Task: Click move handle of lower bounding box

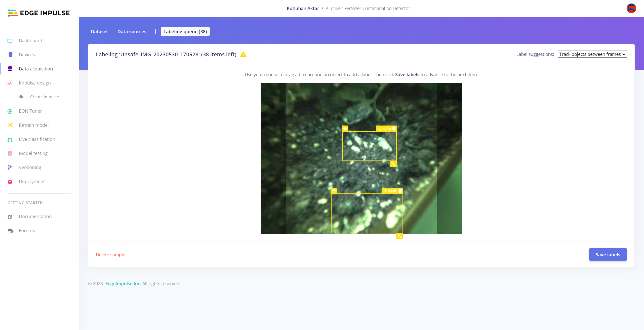Action: click(334, 191)
